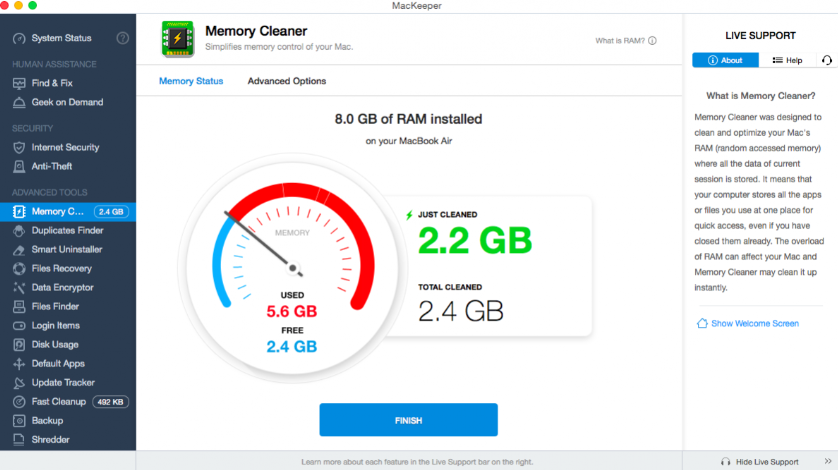The height and width of the screenshot is (470, 838).
Task: Open Anti-Theft tool
Action: tap(51, 166)
